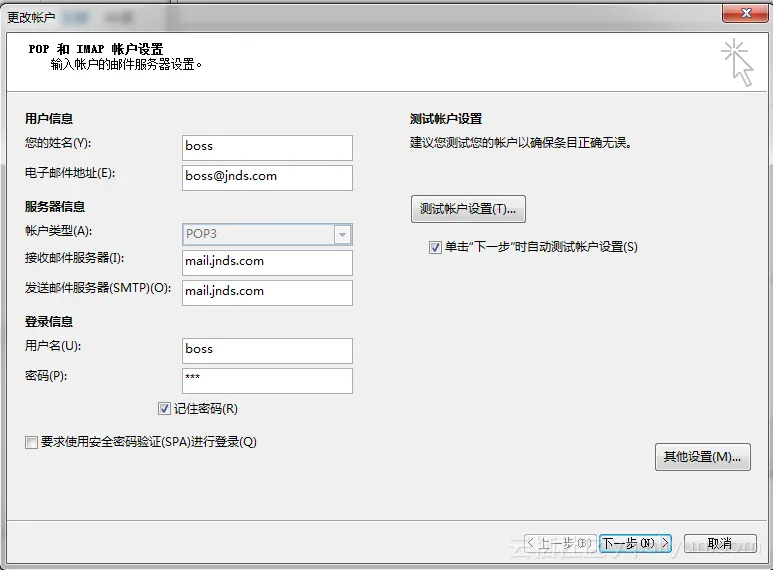773x570 pixels.
Task: Click the 用户名 username field
Action: (x=267, y=351)
